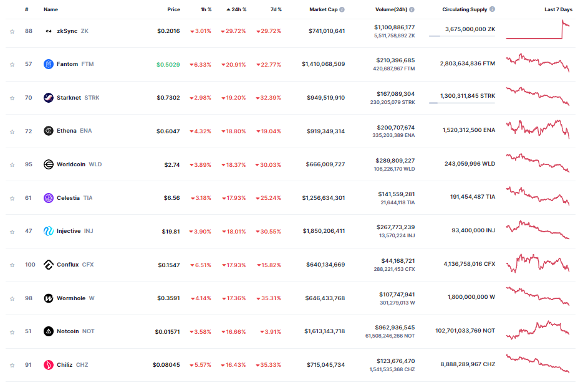View the Conflux last 7 days chart
The width and height of the screenshot is (588, 383).
[537, 263]
